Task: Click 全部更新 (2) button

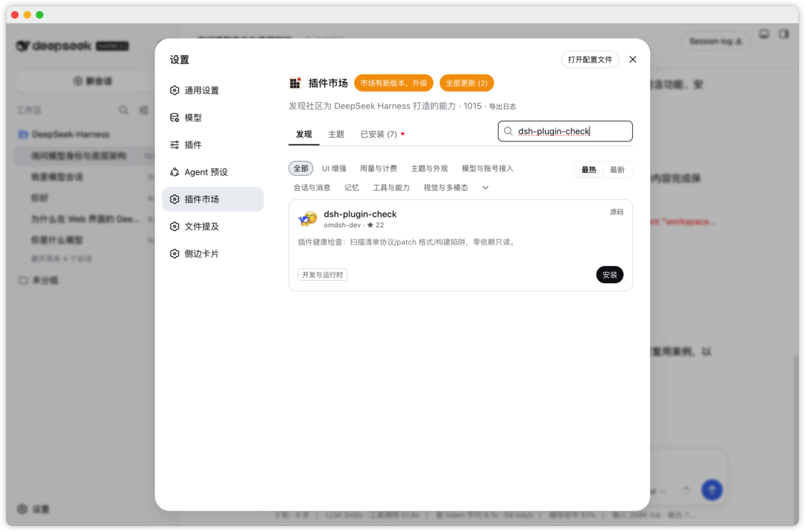Action: click(x=467, y=83)
